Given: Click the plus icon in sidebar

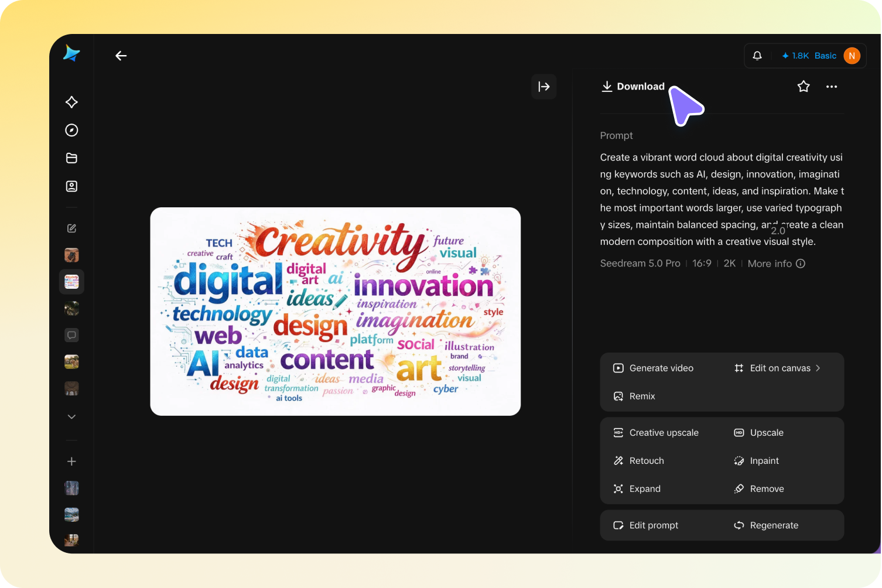Looking at the screenshot, I should click(x=71, y=461).
